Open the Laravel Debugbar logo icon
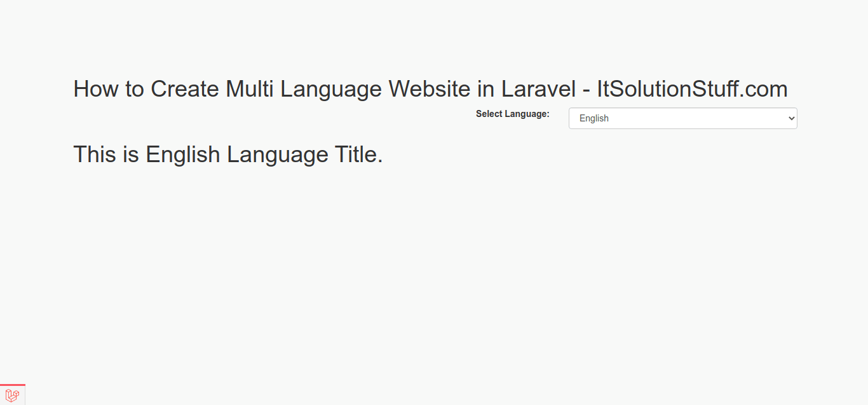Screen dimensions: 868x405 tap(12, 395)
